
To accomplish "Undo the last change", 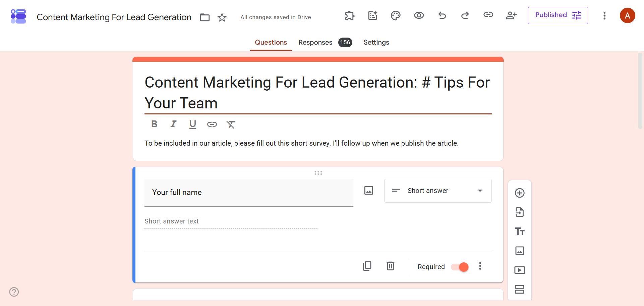I will (x=442, y=15).
